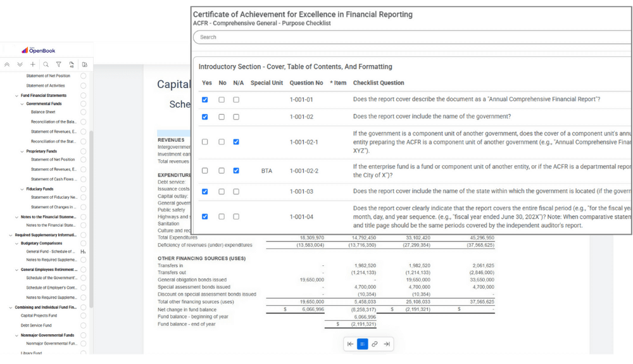Uncheck Yes for question 1-001-01

click(205, 99)
